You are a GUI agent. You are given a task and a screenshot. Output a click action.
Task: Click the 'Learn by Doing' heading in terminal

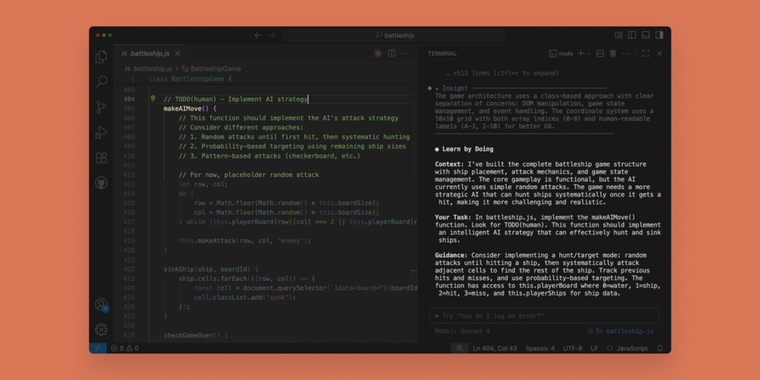[467, 149]
